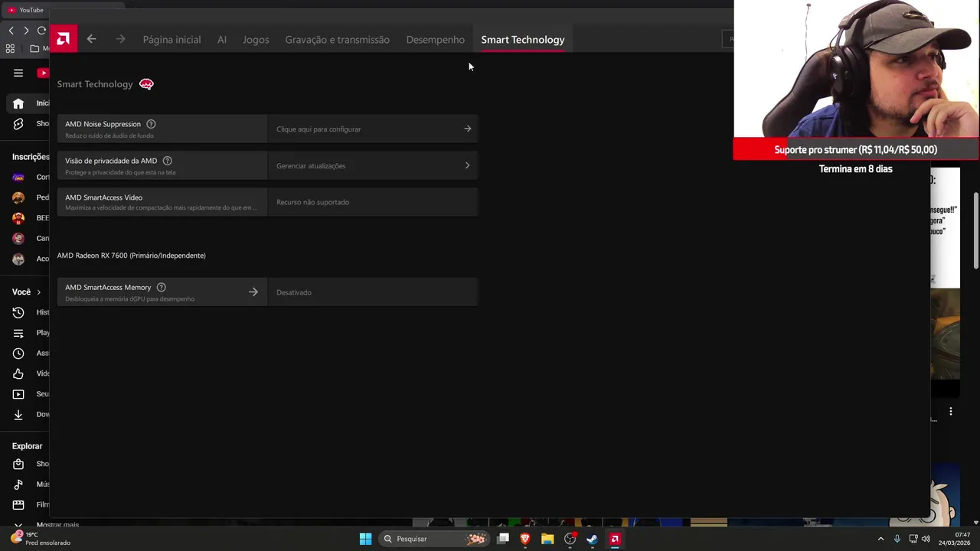Image resolution: width=980 pixels, height=551 pixels.
Task: Click the AMD Noise Suppression label
Action: [103, 124]
